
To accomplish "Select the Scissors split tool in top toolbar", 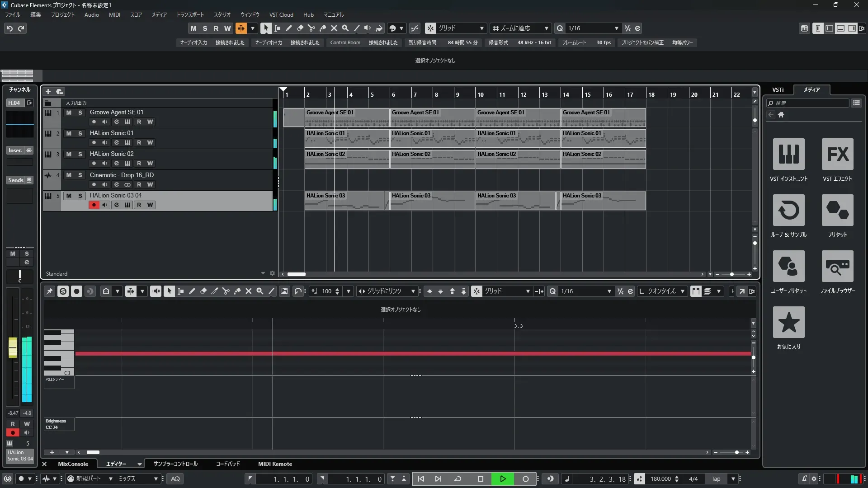I will click(x=311, y=28).
